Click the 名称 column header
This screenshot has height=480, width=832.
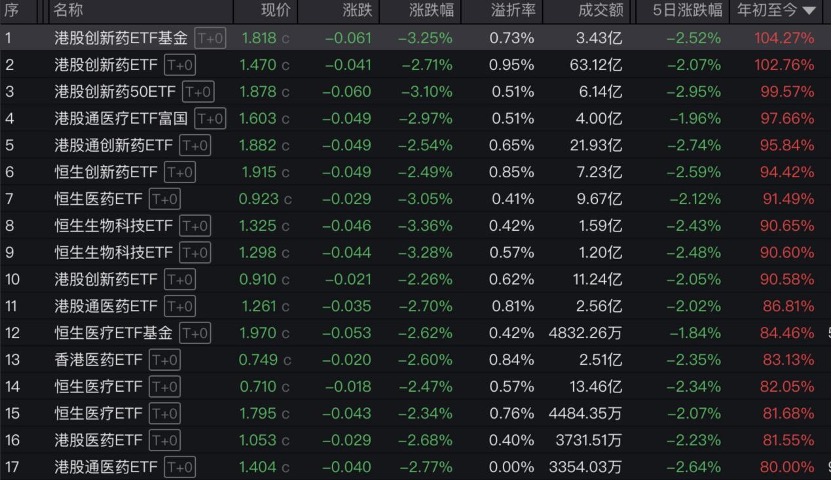tap(68, 11)
